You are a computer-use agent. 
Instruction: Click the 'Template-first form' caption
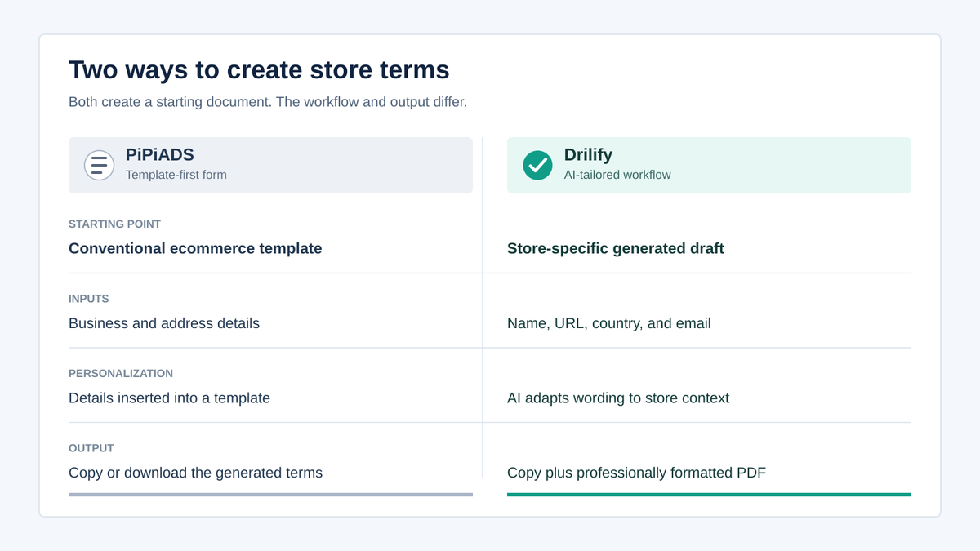pyautogui.click(x=176, y=175)
